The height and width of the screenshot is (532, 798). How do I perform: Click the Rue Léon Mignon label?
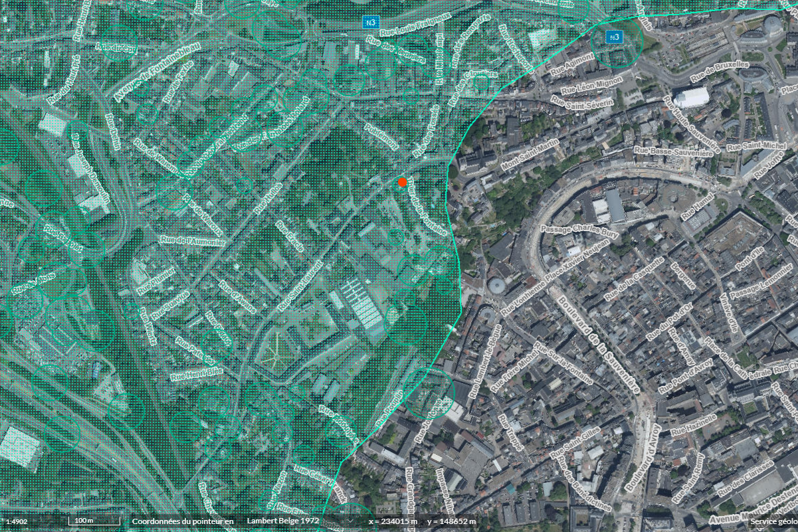tap(591, 84)
